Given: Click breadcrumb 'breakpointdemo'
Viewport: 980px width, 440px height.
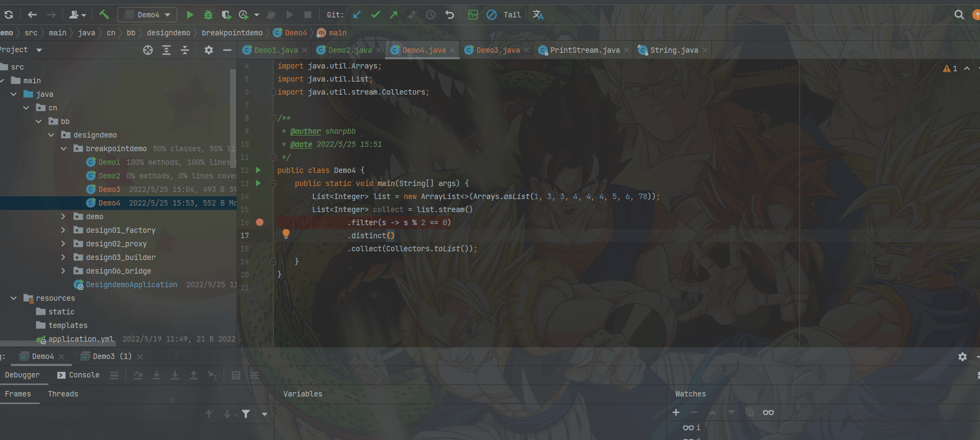Looking at the screenshot, I should point(232,33).
